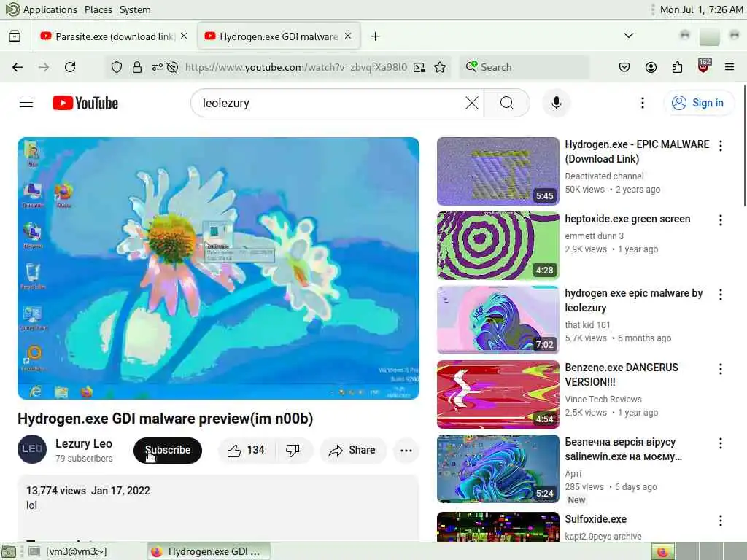747x560 pixels.
Task: Open Firefox View tab overview icon
Action: (x=15, y=36)
